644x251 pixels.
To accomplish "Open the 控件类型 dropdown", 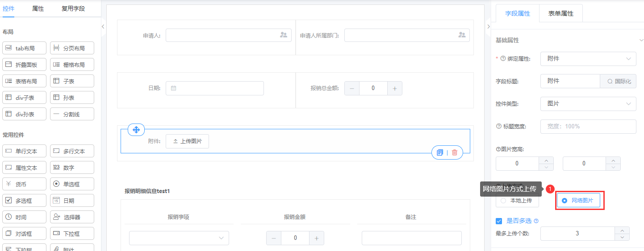I will 588,103.
